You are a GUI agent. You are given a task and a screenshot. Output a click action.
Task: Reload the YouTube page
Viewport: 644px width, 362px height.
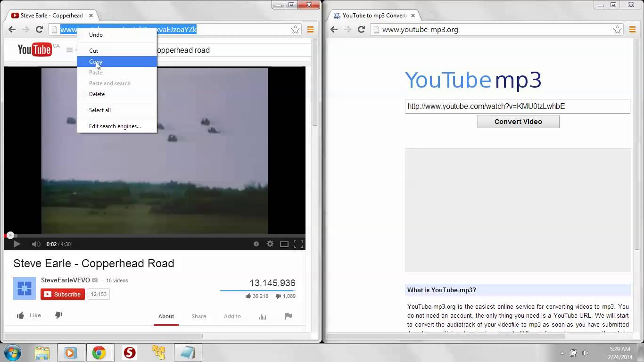tap(40, 29)
